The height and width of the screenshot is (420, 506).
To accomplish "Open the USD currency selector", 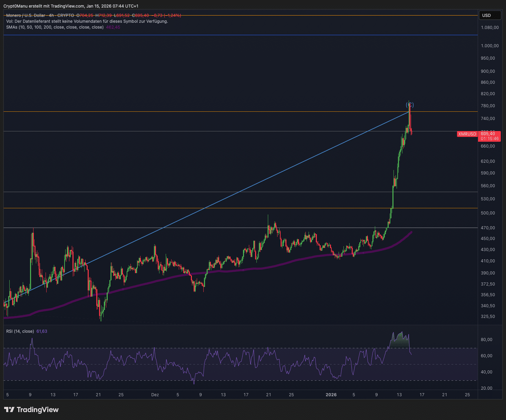I will [x=489, y=16].
